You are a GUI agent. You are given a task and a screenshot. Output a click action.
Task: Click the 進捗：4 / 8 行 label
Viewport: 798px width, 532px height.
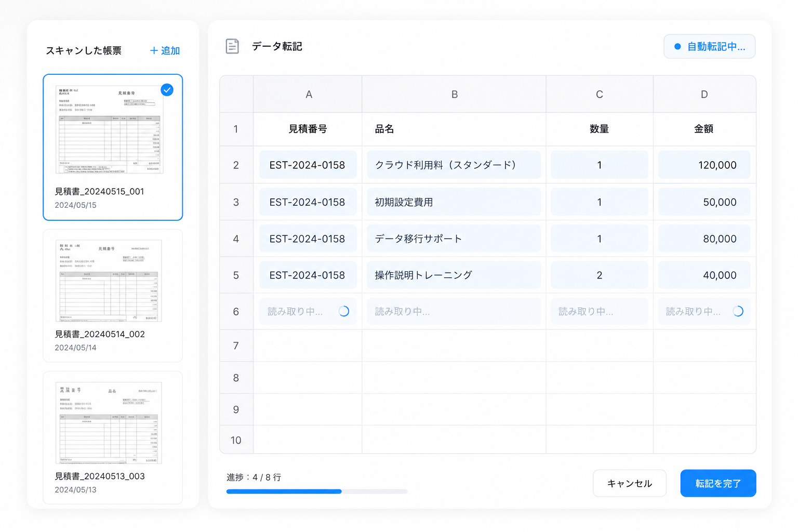point(254,477)
